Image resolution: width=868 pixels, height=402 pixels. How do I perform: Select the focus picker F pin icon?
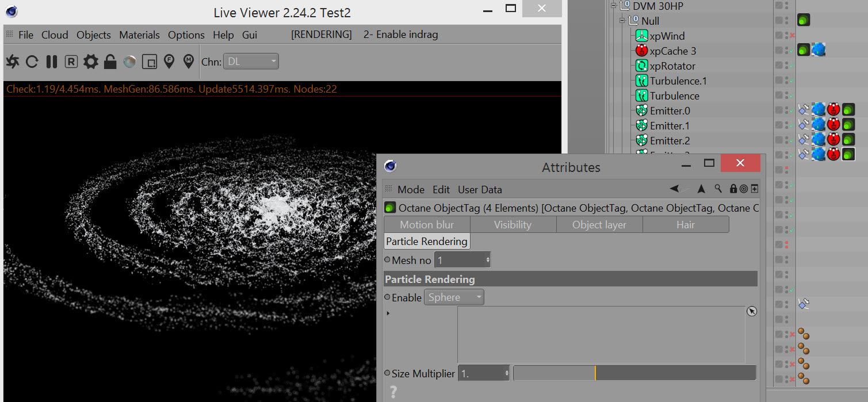[x=169, y=62]
